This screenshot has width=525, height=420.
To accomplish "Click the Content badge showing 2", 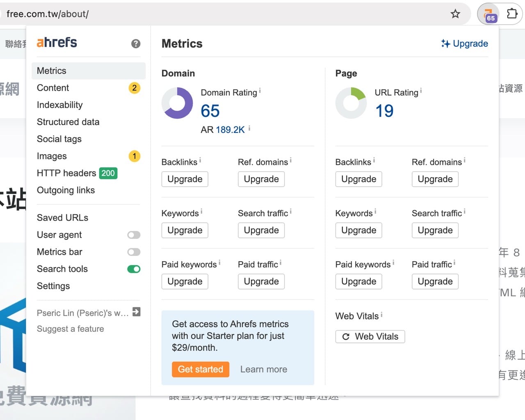I will [x=135, y=88].
